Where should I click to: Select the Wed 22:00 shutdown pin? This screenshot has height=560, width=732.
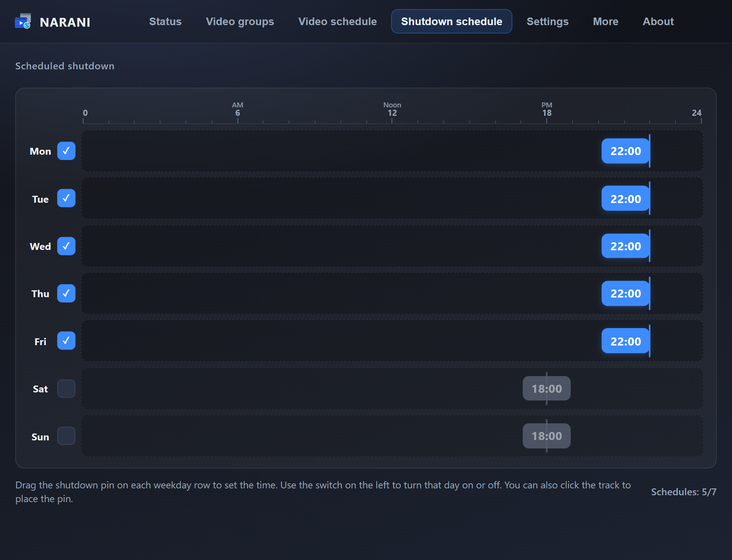(x=626, y=246)
